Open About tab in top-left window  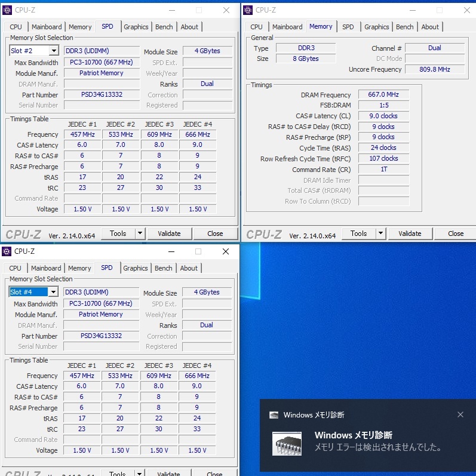click(x=189, y=27)
